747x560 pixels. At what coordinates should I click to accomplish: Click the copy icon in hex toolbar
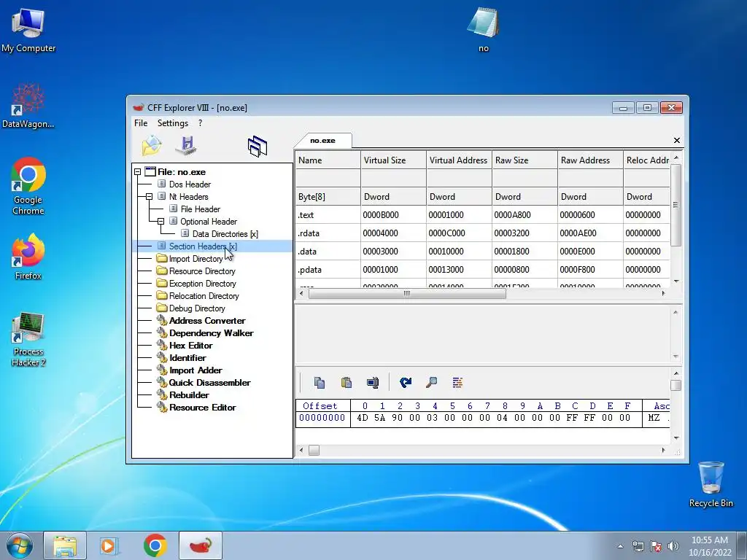(320, 382)
